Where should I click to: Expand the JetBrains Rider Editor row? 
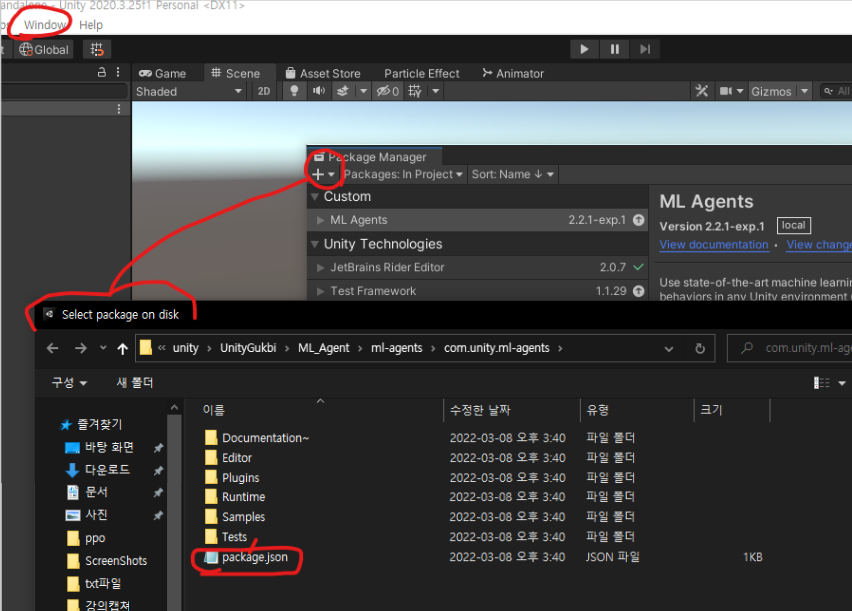320,267
